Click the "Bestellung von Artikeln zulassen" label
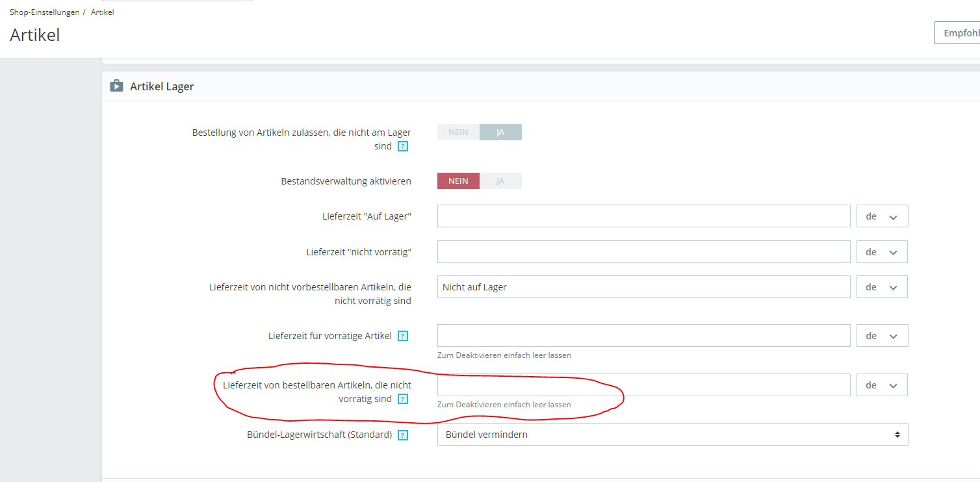 coord(302,140)
